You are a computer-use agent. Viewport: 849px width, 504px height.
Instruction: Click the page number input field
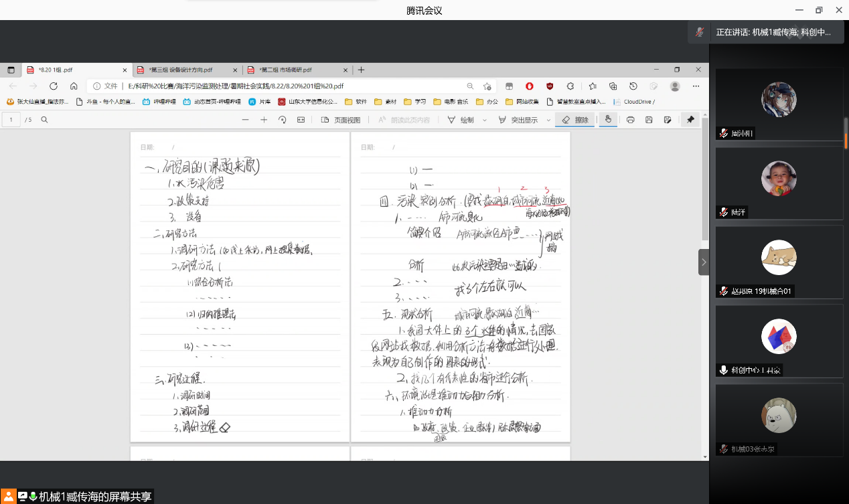click(x=11, y=120)
